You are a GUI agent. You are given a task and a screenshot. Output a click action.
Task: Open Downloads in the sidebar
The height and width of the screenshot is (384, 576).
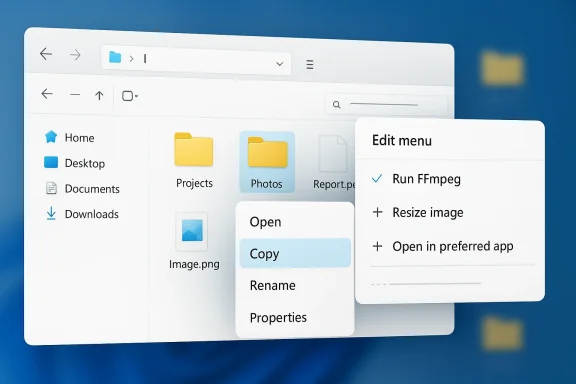pyautogui.click(x=82, y=214)
